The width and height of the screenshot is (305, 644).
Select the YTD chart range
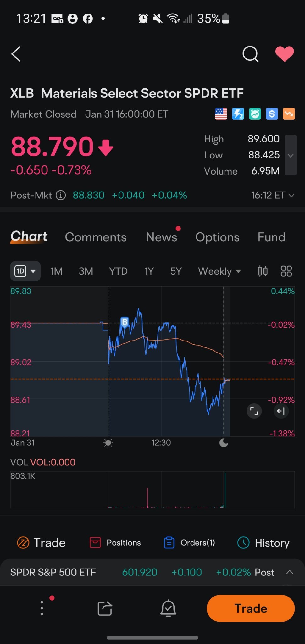click(x=118, y=271)
